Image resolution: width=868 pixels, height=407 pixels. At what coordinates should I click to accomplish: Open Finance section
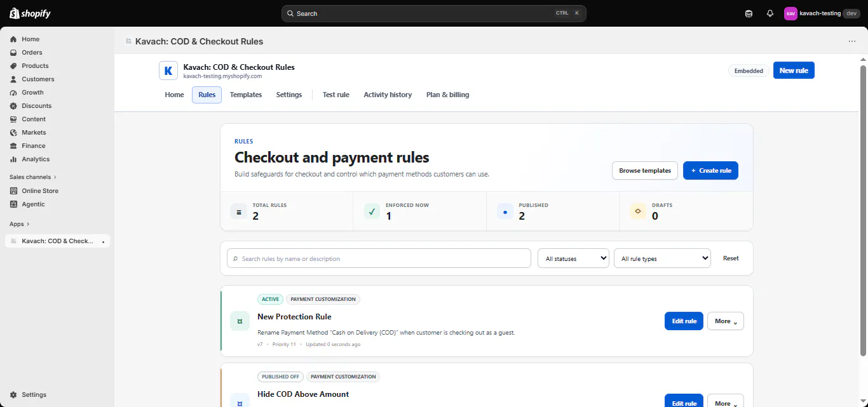(x=33, y=146)
